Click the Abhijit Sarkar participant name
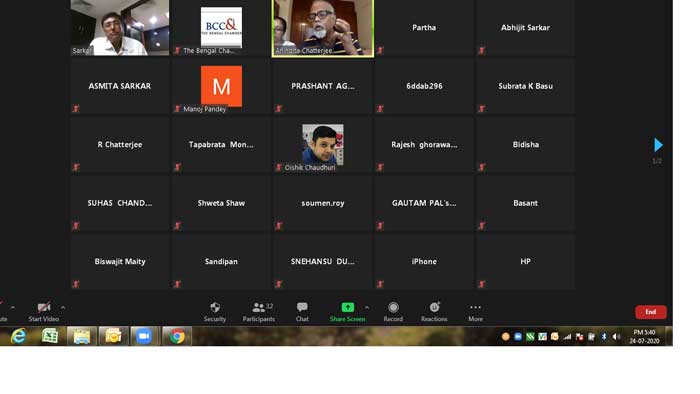 (525, 28)
